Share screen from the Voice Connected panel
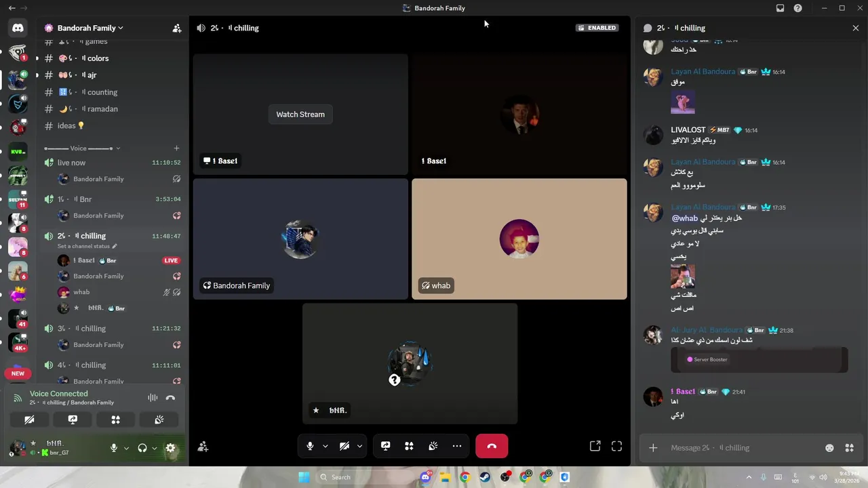The width and height of the screenshot is (868, 488). 73,420
